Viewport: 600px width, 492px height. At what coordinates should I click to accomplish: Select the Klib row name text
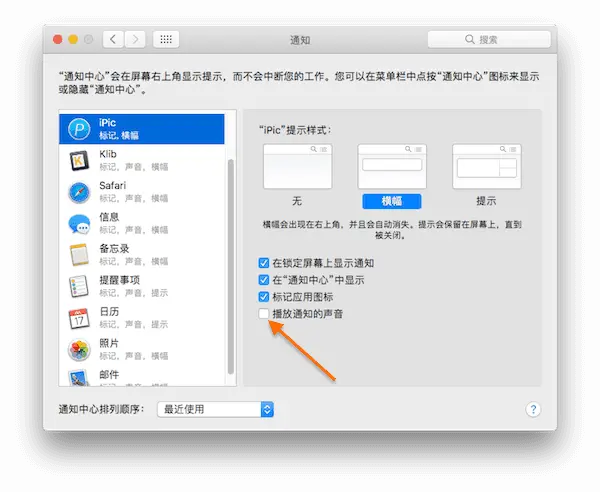click(108, 154)
